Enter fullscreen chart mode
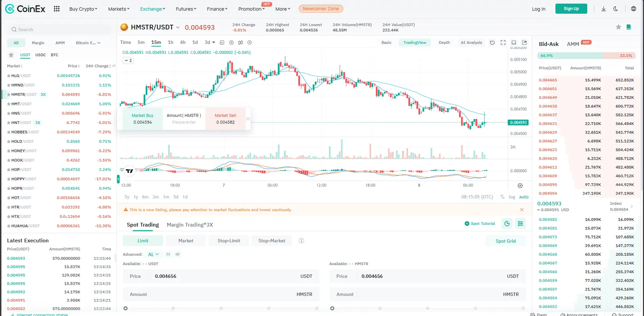This screenshot has height=316, width=644. point(503,42)
